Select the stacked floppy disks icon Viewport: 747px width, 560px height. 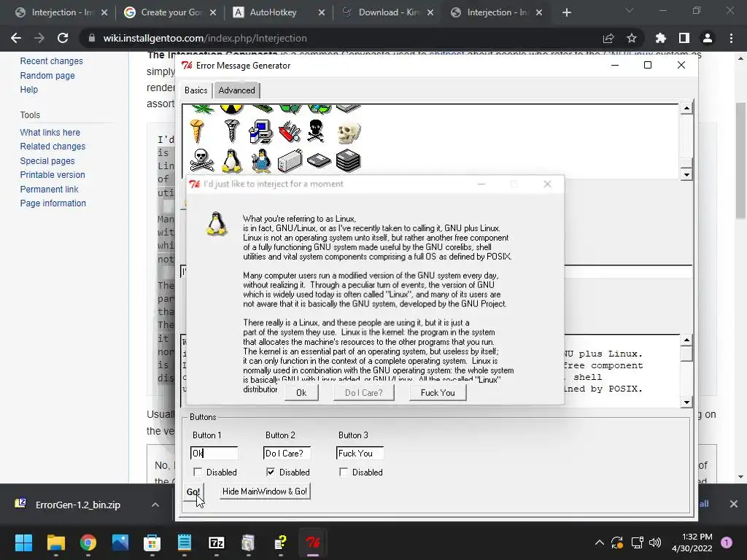click(348, 160)
